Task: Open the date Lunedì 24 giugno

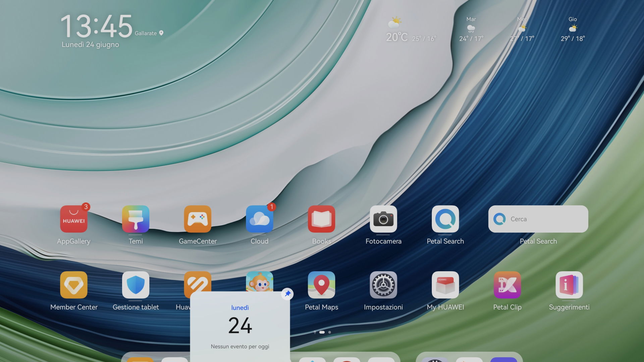Action: tap(90, 45)
